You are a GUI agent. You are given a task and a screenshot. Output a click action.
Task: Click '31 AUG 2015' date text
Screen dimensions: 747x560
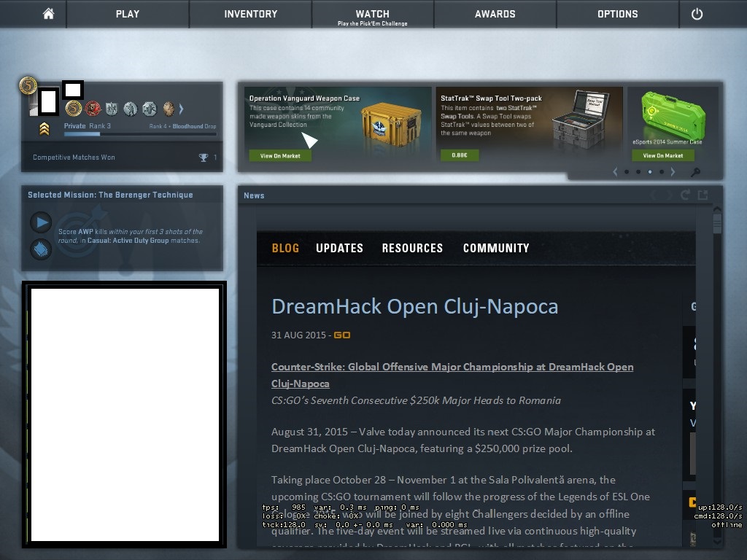[x=298, y=335]
